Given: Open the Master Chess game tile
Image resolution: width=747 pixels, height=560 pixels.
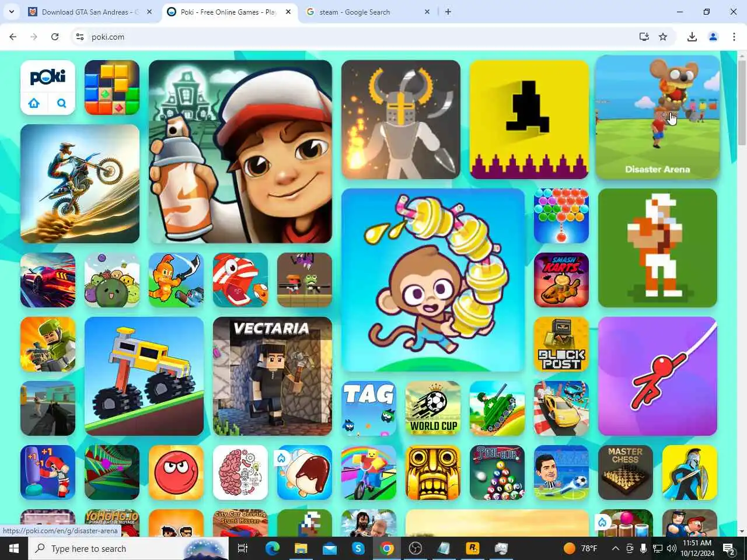Looking at the screenshot, I should point(626,473).
